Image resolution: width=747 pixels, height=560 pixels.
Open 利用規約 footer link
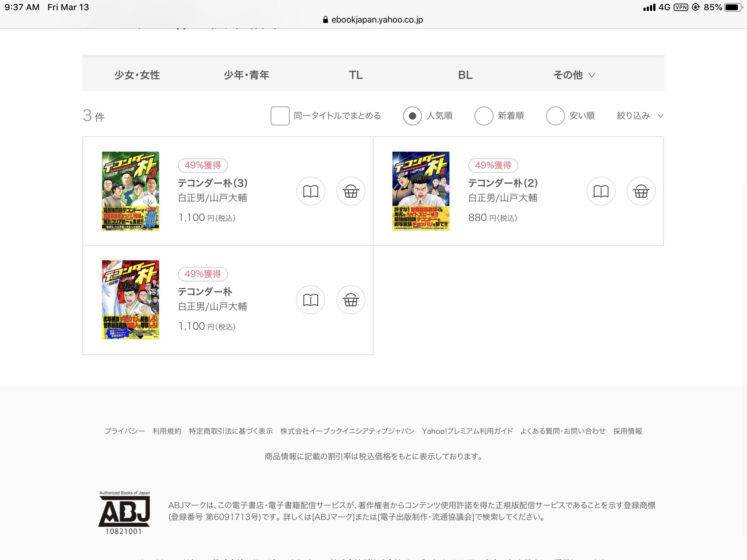click(167, 431)
